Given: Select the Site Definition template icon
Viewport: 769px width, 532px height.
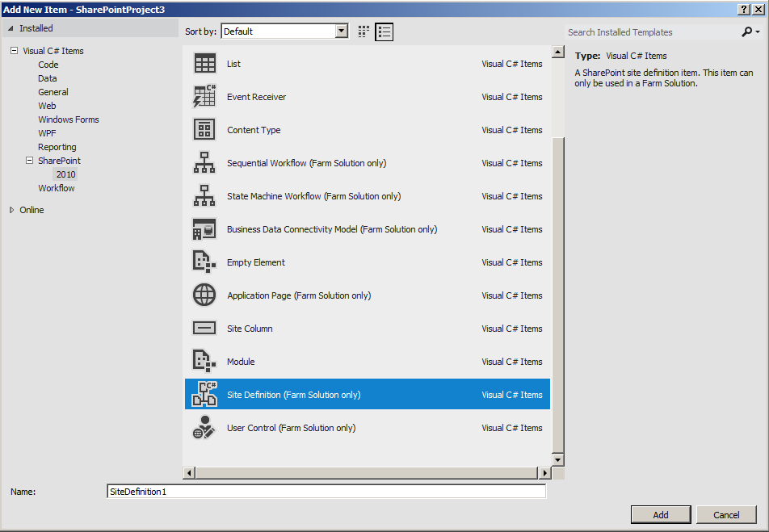Looking at the screenshot, I should pyautogui.click(x=204, y=394).
